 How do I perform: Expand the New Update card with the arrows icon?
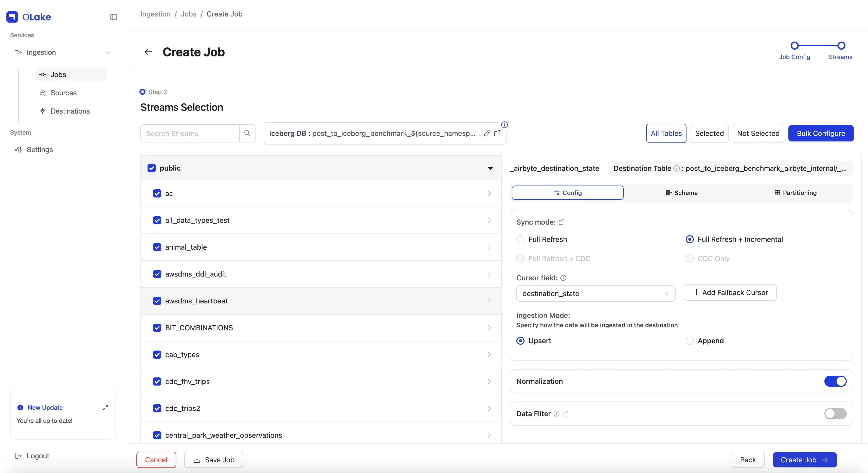[x=105, y=408]
